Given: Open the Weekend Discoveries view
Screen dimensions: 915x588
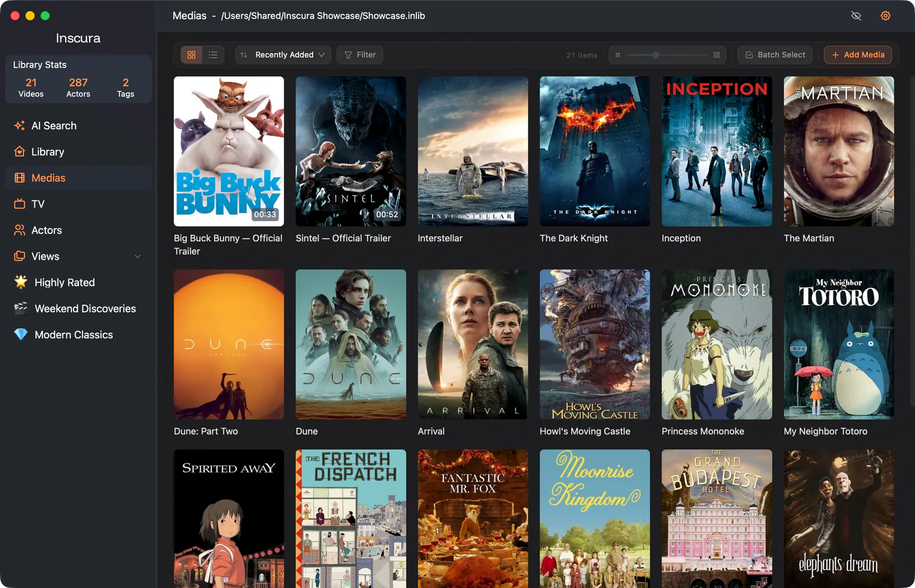Looking at the screenshot, I should click(x=78, y=309).
